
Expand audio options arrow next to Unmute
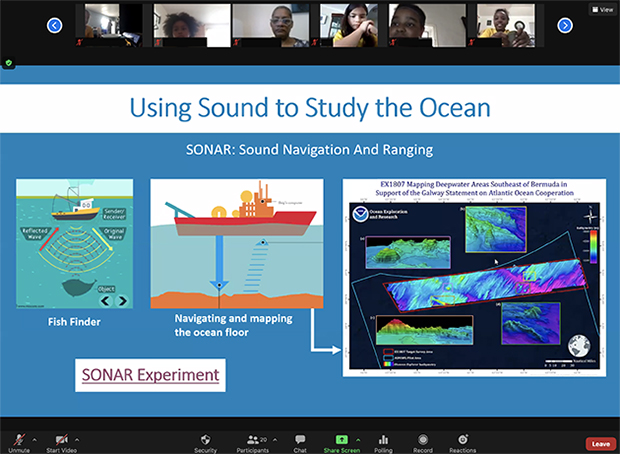tap(34, 439)
